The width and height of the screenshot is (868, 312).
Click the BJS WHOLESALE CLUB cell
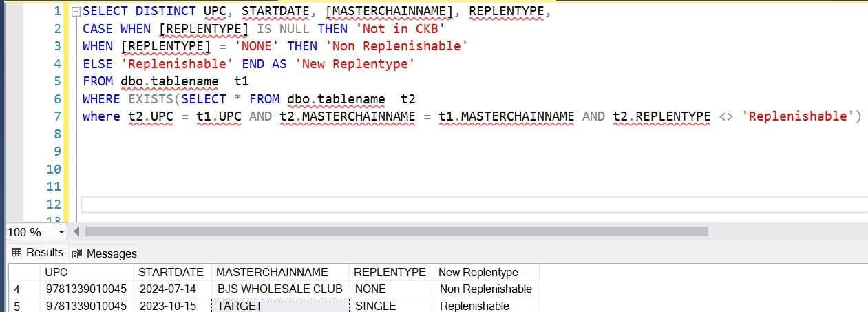280,289
